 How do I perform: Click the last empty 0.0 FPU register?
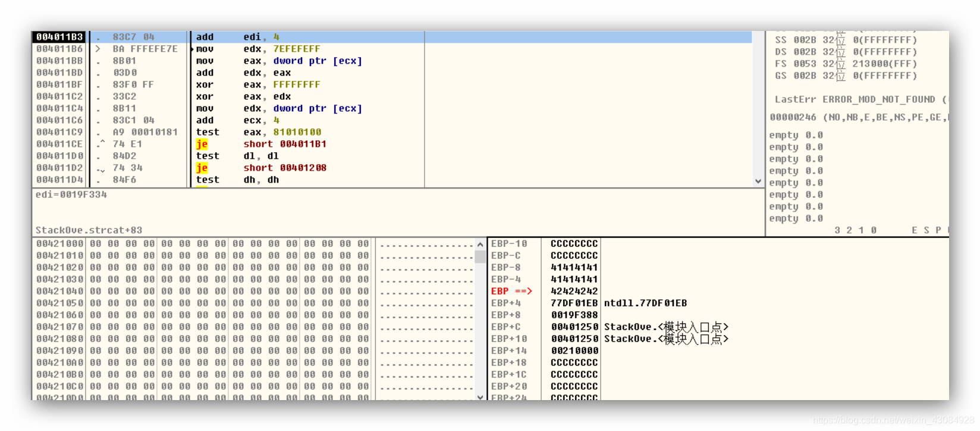(x=796, y=218)
